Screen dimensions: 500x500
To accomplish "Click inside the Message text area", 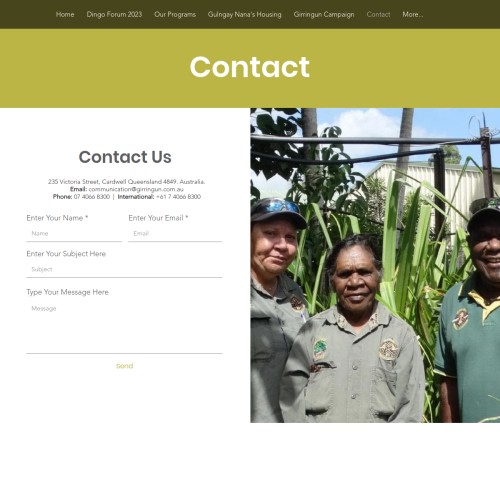I will coord(124,327).
